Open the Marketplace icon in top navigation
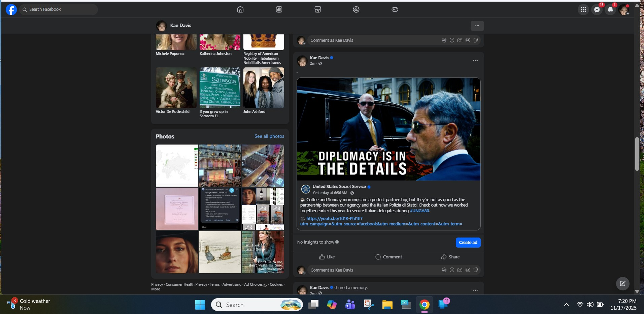The width and height of the screenshot is (644, 314). click(x=317, y=9)
